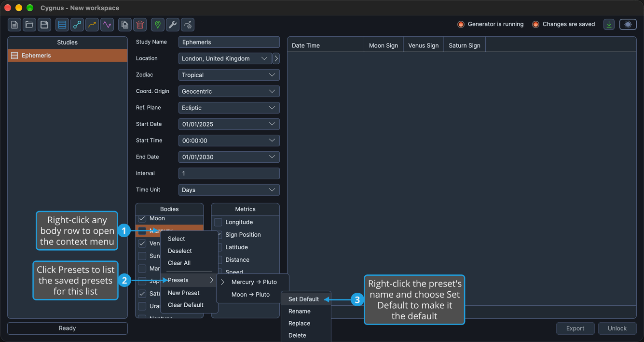
Task: Click the Save floppy disk icon
Action: point(44,25)
